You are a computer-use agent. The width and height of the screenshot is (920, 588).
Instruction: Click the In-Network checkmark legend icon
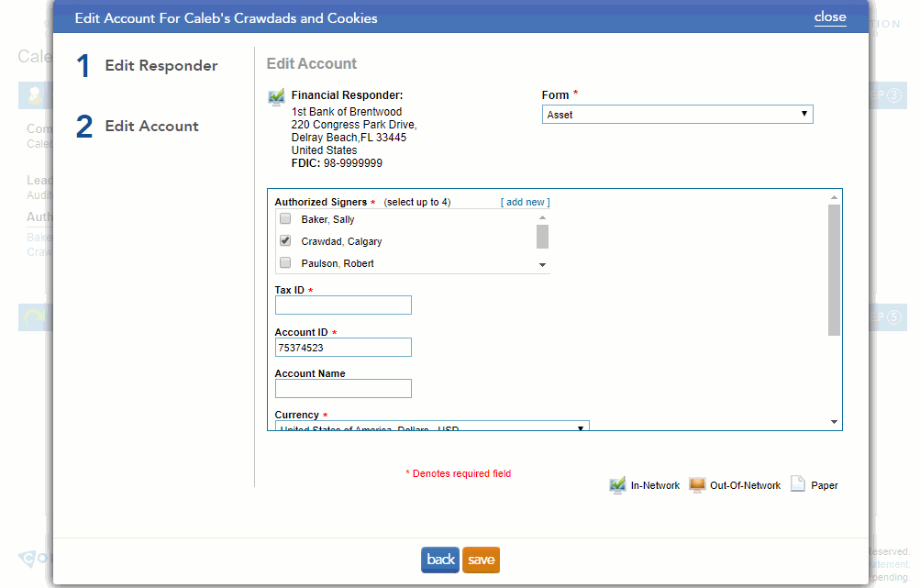tap(616, 484)
